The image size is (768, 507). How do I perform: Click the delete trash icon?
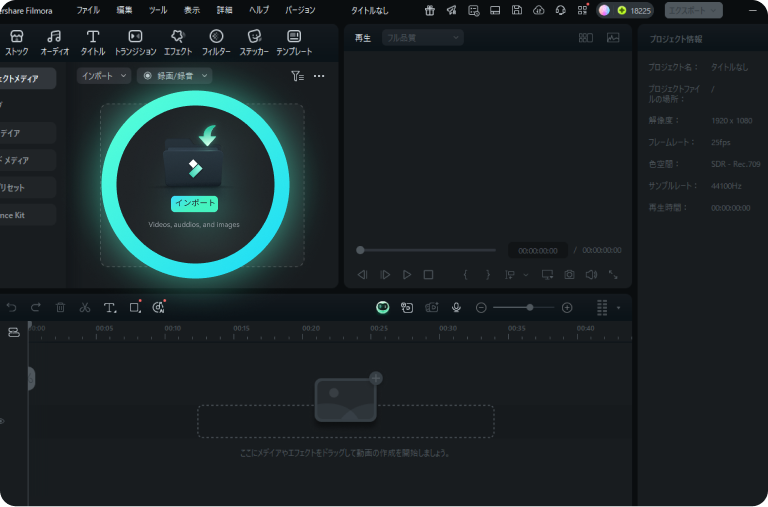(x=60, y=308)
